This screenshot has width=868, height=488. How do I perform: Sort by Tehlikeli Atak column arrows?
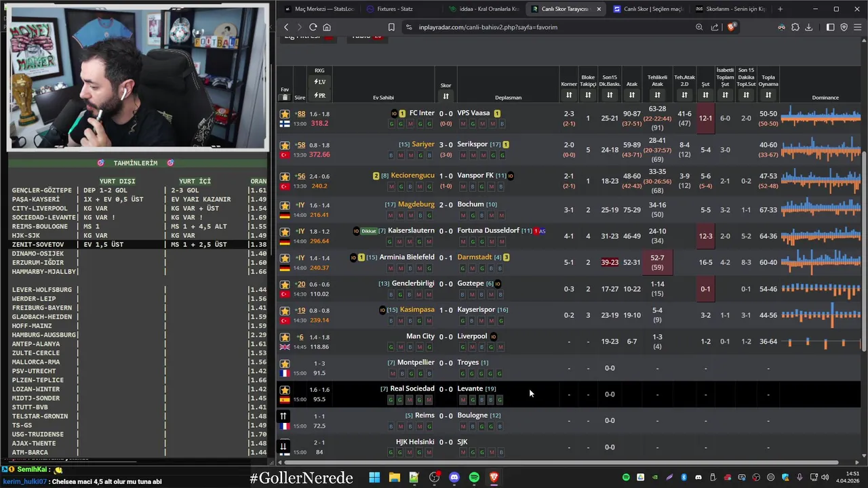click(657, 95)
